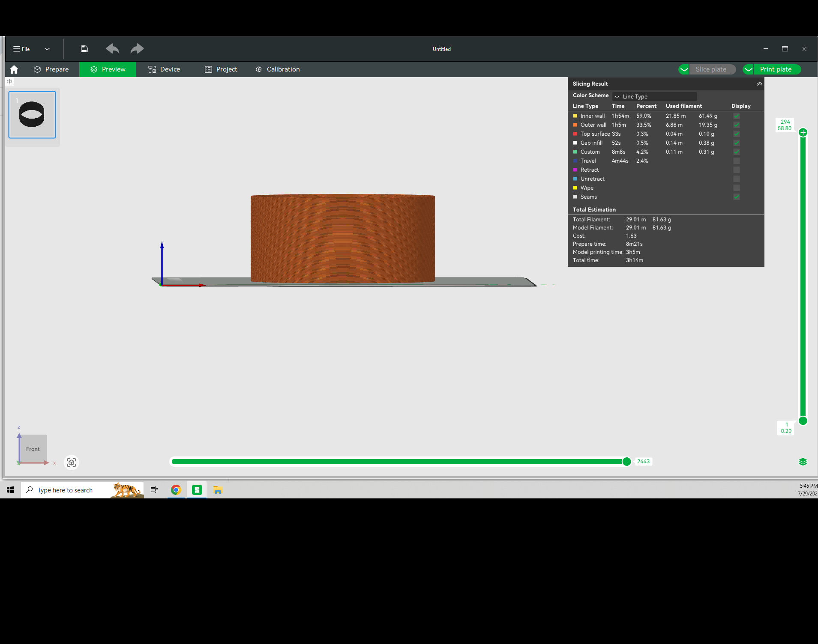Switch to the Preview tab

coord(108,69)
